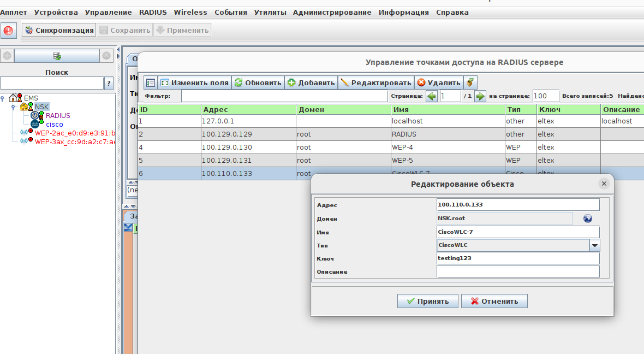Click the Обновить refresh button
The image size is (644, 354).
[x=258, y=82]
